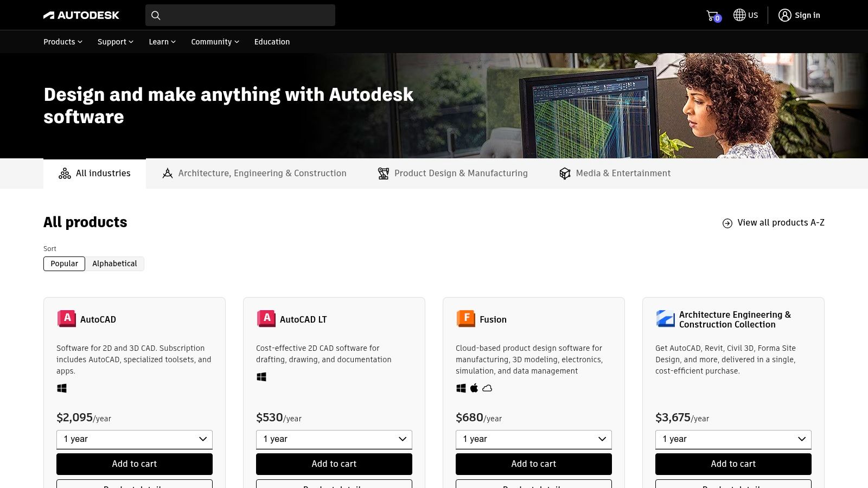Open the 1 year dropdown under AutoCAD
868x488 pixels.
134,439
